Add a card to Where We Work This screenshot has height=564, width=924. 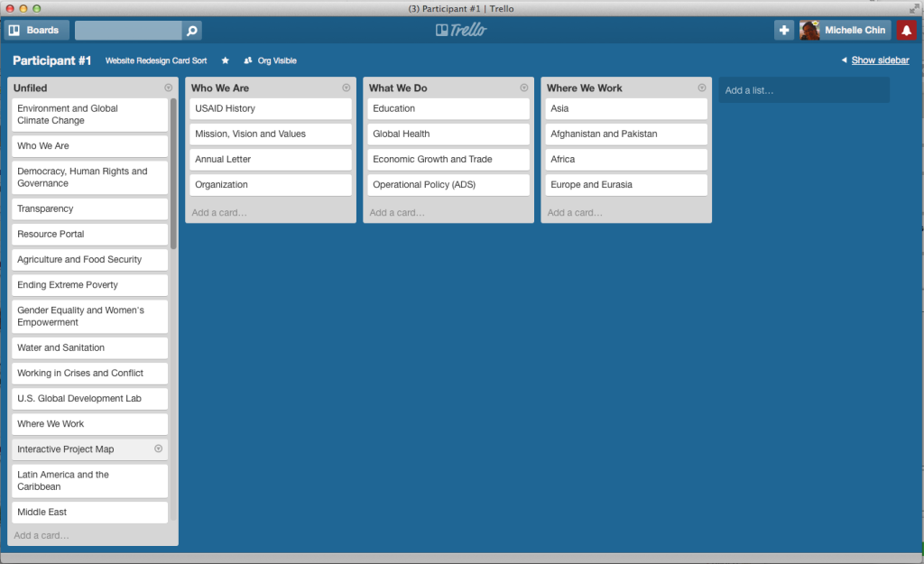[575, 213]
